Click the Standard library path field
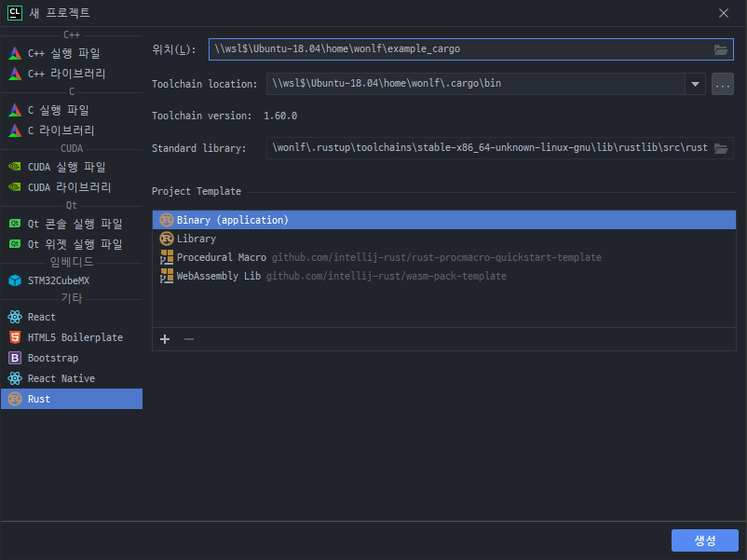 pyautogui.click(x=500, y=148)
